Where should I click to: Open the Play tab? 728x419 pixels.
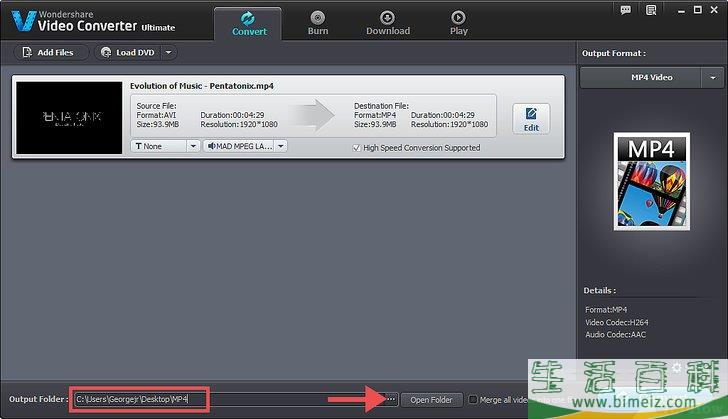pyautogui.click(x=458, y=24)
